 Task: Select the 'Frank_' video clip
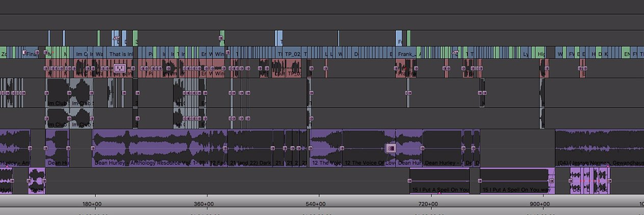[406, 53]
